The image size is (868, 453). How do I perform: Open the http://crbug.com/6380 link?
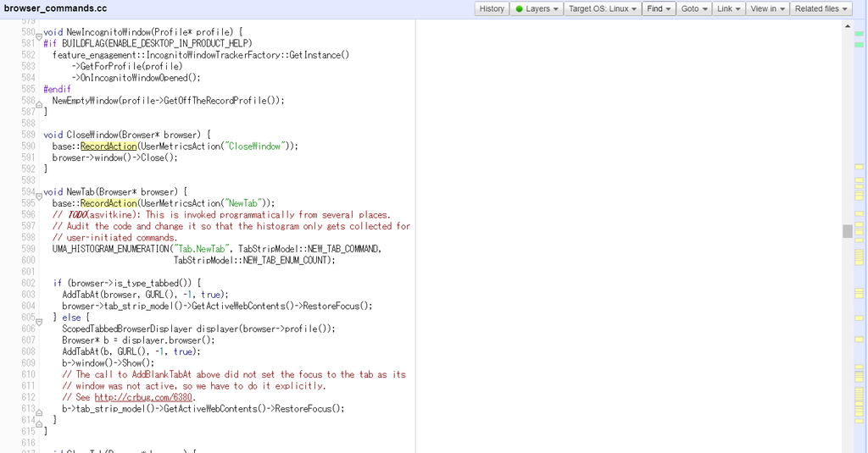[142, 397]
